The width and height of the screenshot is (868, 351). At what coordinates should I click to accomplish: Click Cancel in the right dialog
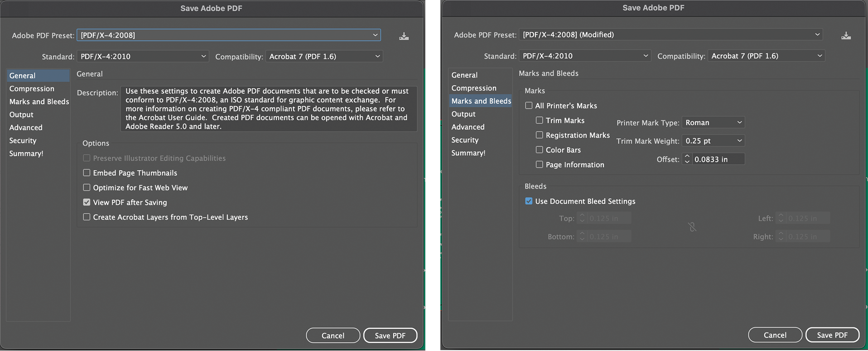(x=775, y=335)
